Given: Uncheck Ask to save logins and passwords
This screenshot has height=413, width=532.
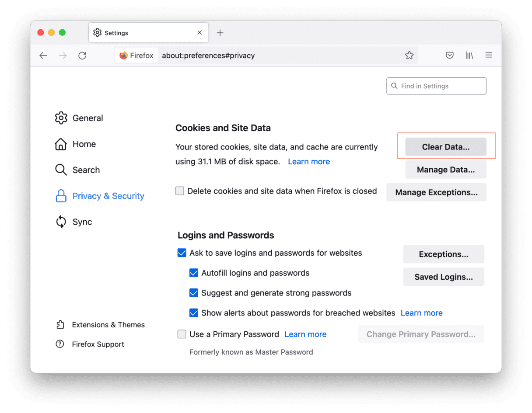Looking at the screenshot, I should click(182, 253).
